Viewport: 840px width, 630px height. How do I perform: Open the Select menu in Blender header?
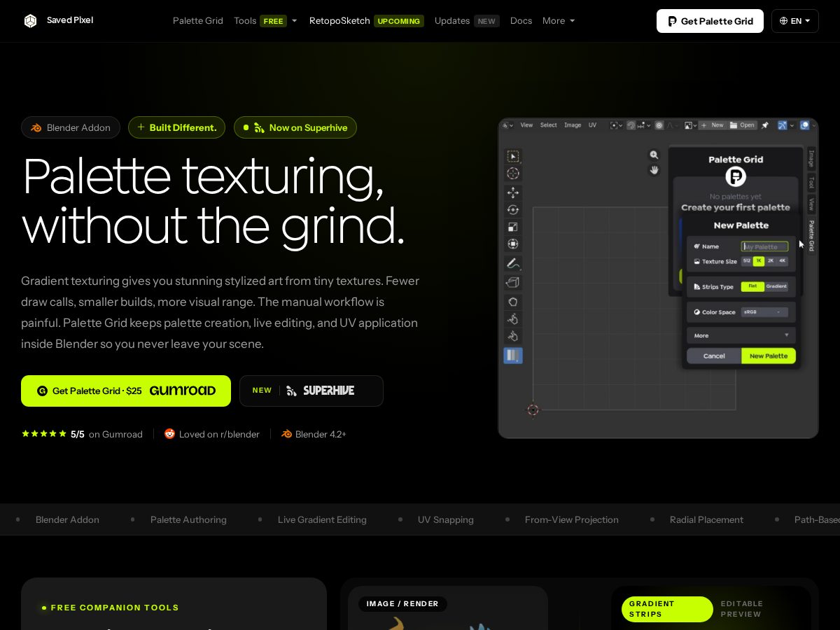(x=549, y=125)
